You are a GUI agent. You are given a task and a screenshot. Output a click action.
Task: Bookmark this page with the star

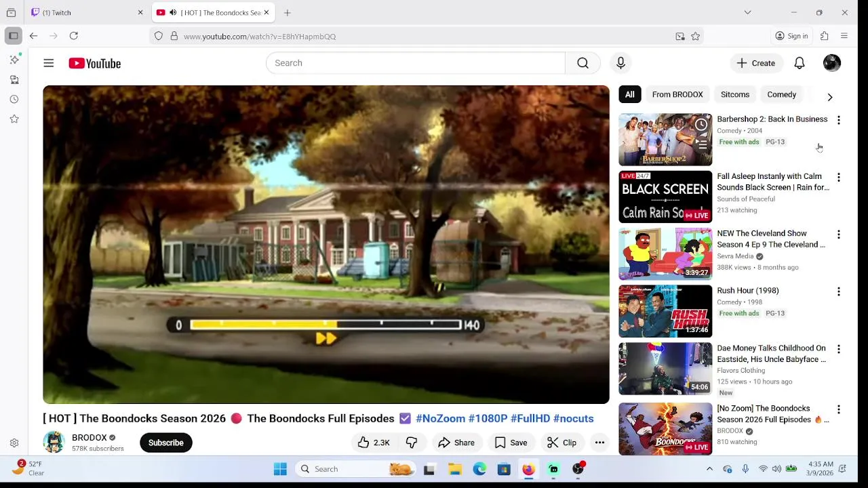[x=695, y=37]
